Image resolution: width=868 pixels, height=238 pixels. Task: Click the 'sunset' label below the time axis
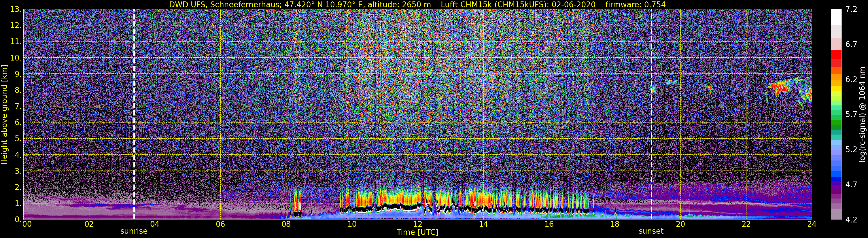click(x=651, y=231)
